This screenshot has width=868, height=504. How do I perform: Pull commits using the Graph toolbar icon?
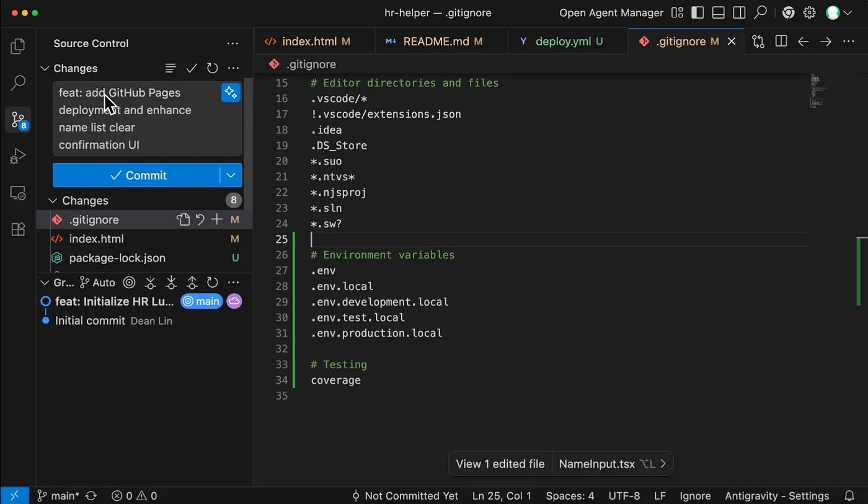point(171,283)
